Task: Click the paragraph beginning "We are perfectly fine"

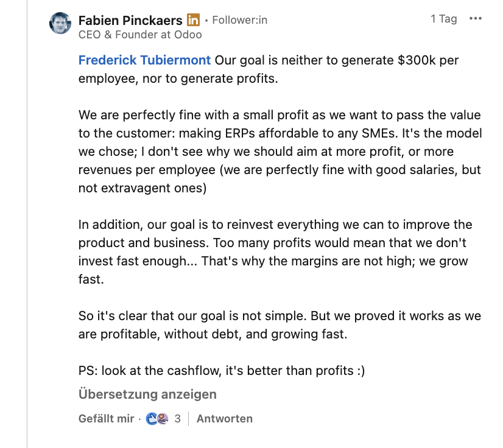Action: pos(280,152)
